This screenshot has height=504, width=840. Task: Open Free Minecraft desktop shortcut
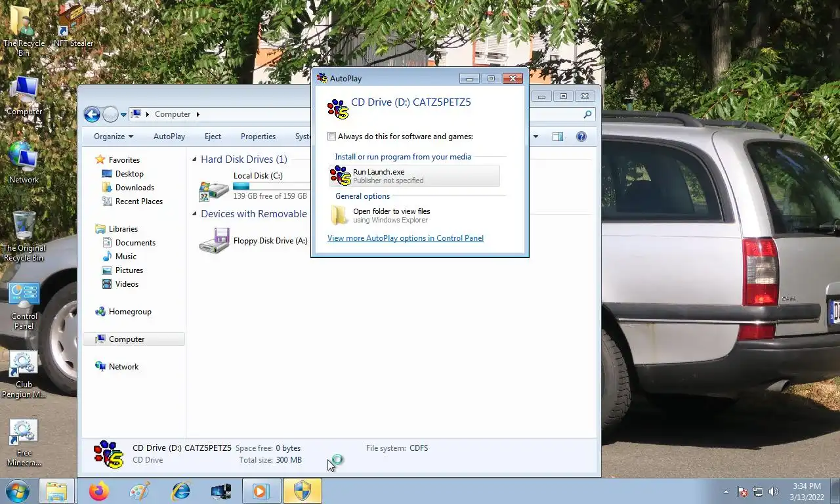(x=24, y=443)
